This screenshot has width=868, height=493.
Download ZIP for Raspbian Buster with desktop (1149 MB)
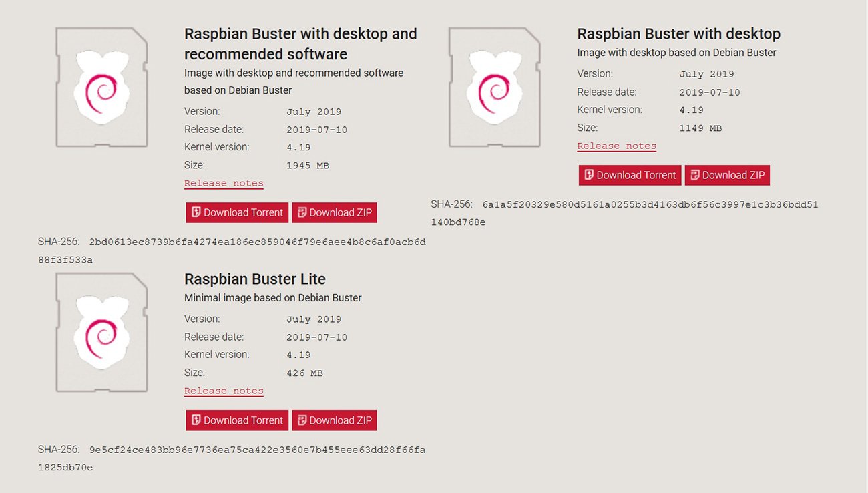coord(727,175)
